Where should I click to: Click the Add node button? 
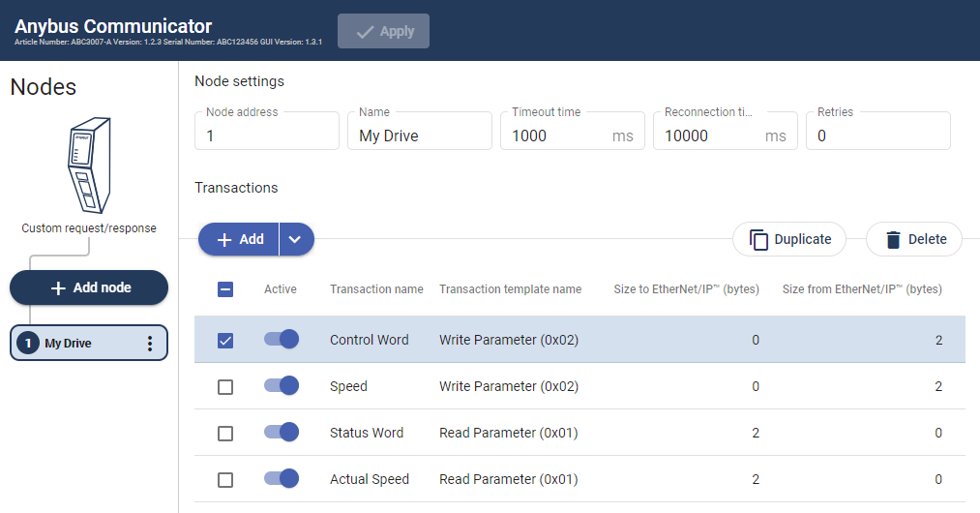point(89,287)
